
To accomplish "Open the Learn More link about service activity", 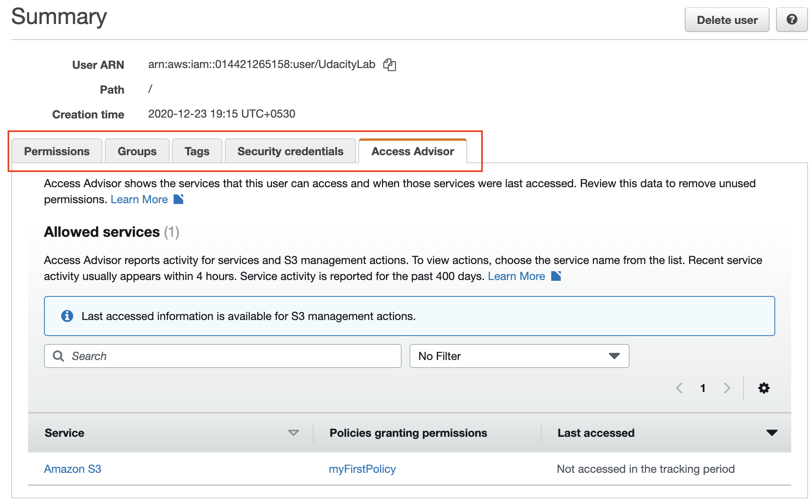I will [x=516, y=276].
